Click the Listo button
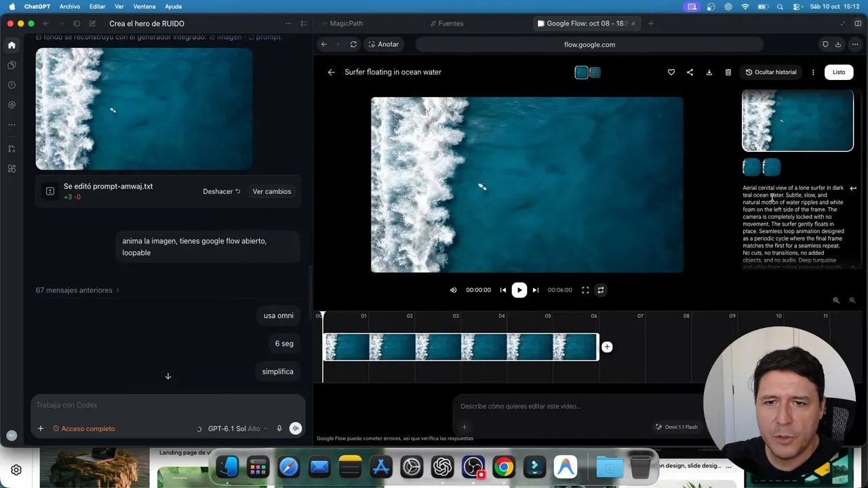 [839, 73]
